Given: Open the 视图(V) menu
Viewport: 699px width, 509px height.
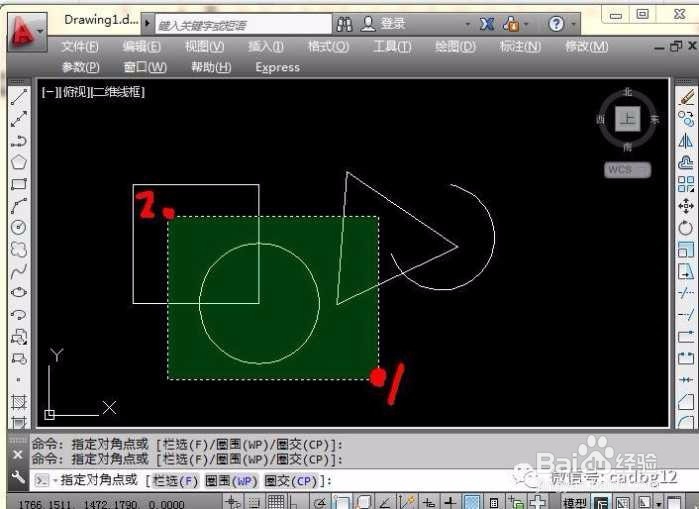Looking at the screenshot, I should (x=205, y=46).
